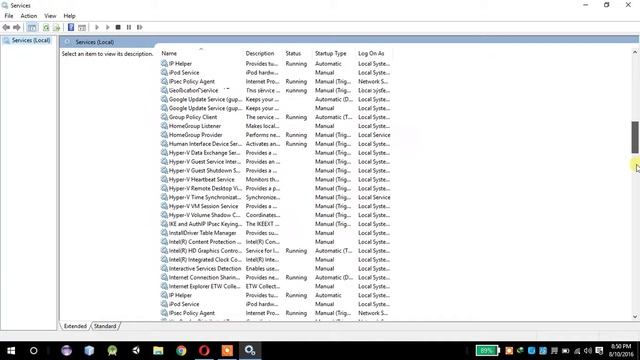Click the scrollbar down arrow
Image resolution: width=640 pixels, height=360 pixels.
(x=635, y=316)
